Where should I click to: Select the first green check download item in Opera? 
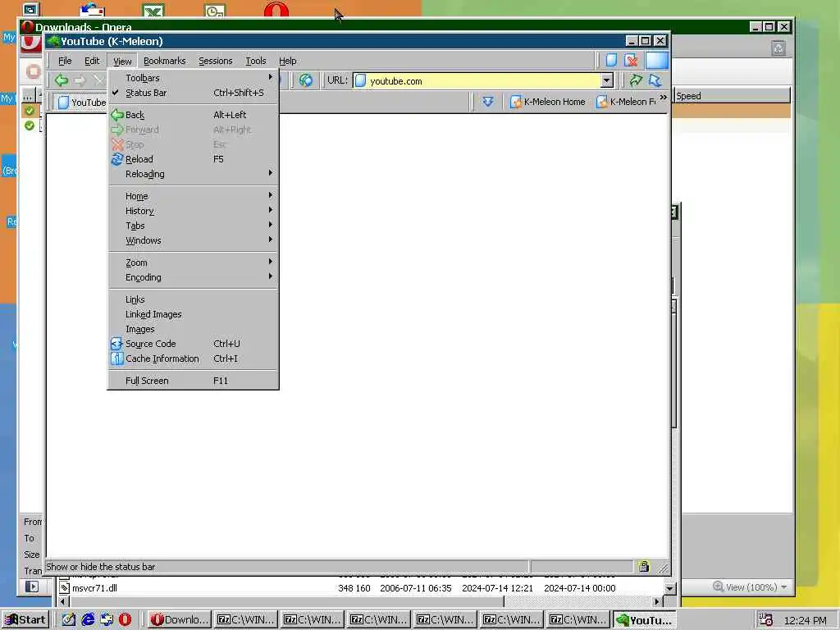[30, 111]
